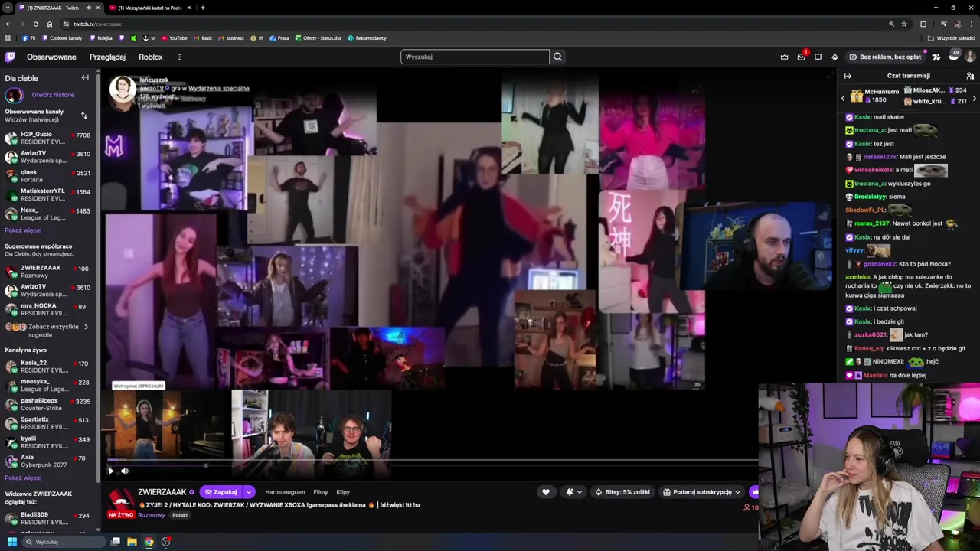Click Bitsy: 5% zniżki button

pos(622,492)
